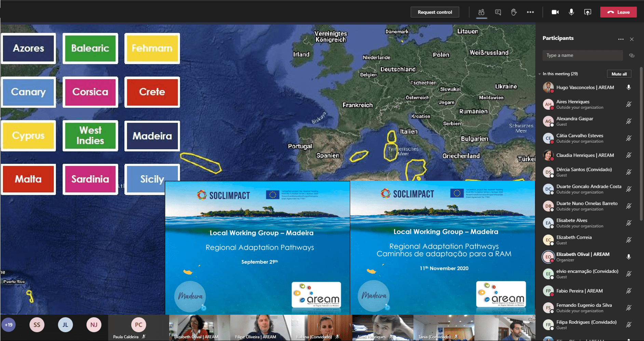Image resolution: width=644 pixels, height=341 pixels.
Task: Click the 'Type a name' search field
Action: [582, 55]
